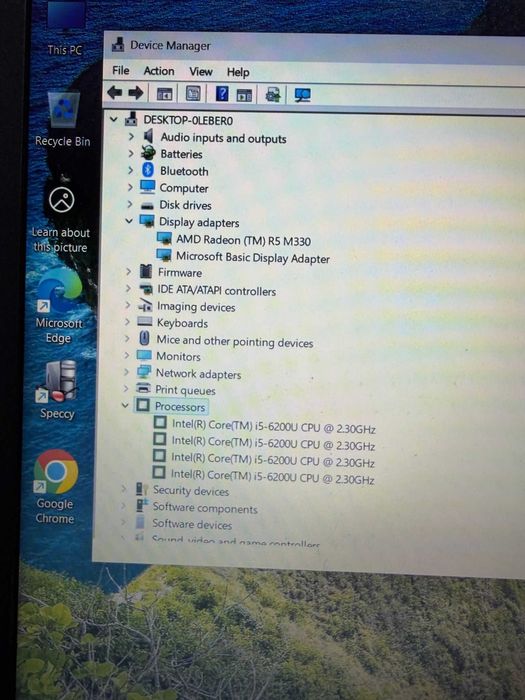Click the Imaging devices category icon

click(x=145, y=305)
